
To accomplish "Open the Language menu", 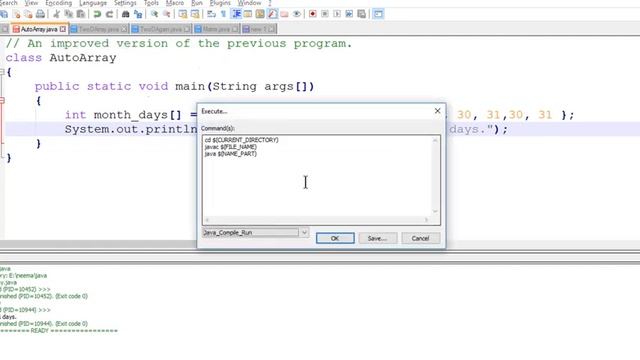I will (x=93, y=3).
